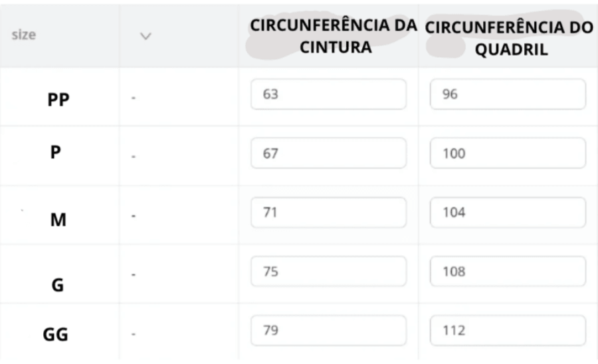Screen dimensions: 598x364
Task: Focus the waist input with 67
Action: tap(328, 153)
